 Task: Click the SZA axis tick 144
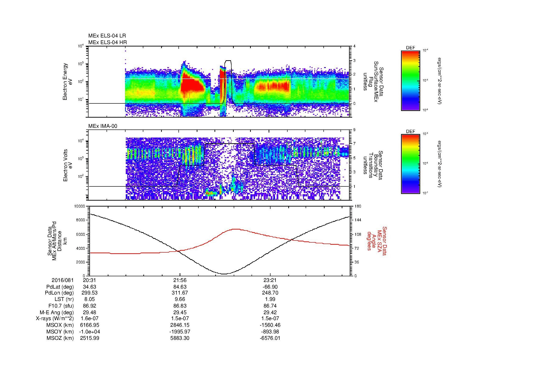point(358,220)
